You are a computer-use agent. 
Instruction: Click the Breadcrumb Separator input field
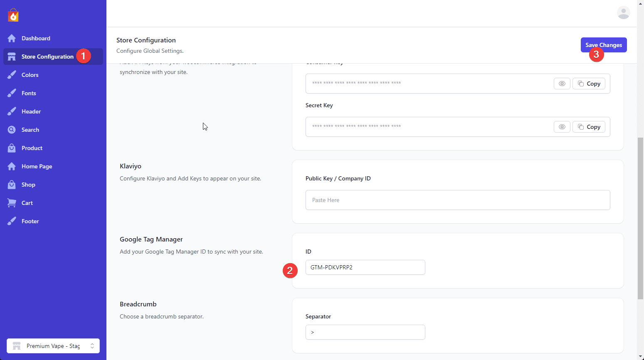[x=365, y=332]
